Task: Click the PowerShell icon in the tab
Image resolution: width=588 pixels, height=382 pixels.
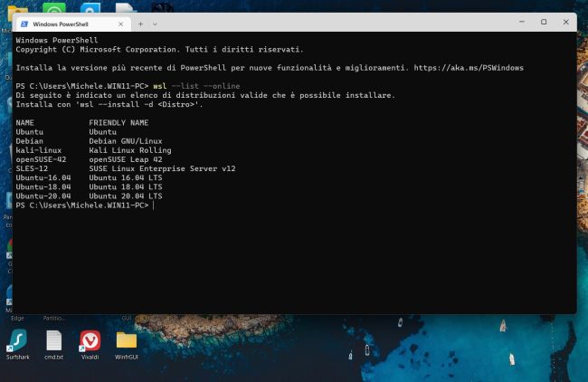Action: (x=24, y=24)
